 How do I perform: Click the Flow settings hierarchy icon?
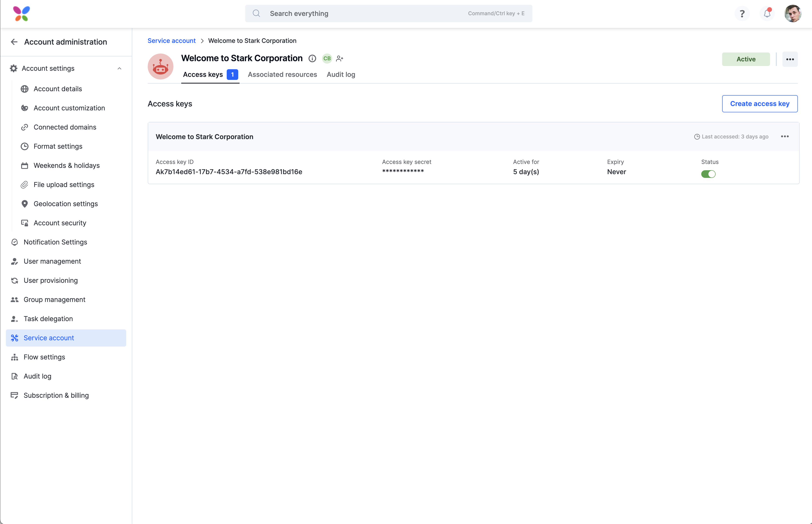point(15,357)
